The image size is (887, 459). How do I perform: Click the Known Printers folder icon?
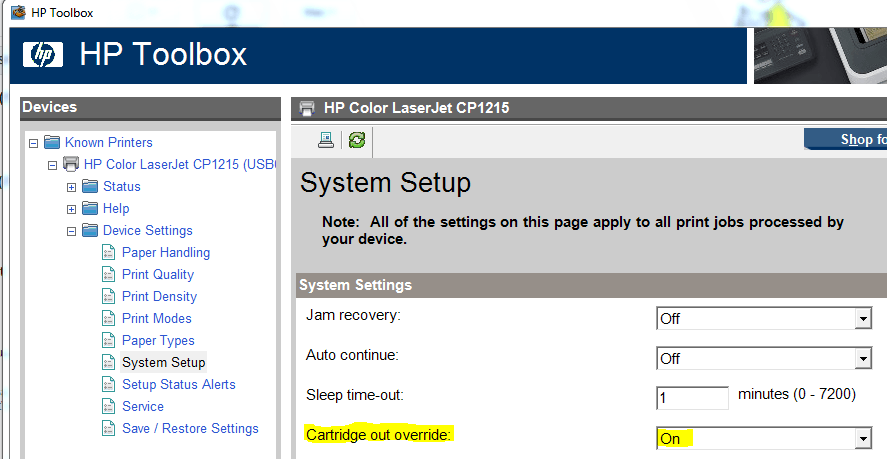[52, 142]
